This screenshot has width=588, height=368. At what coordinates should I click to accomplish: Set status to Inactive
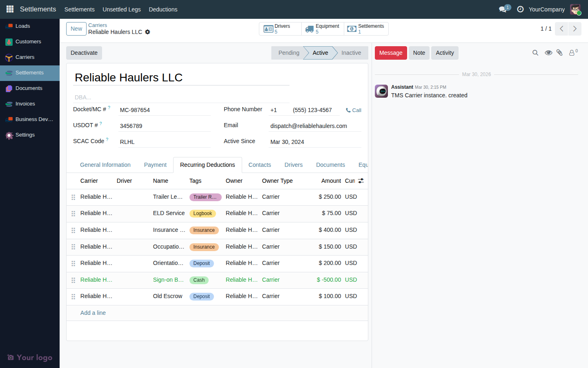(x=351, y=53)
